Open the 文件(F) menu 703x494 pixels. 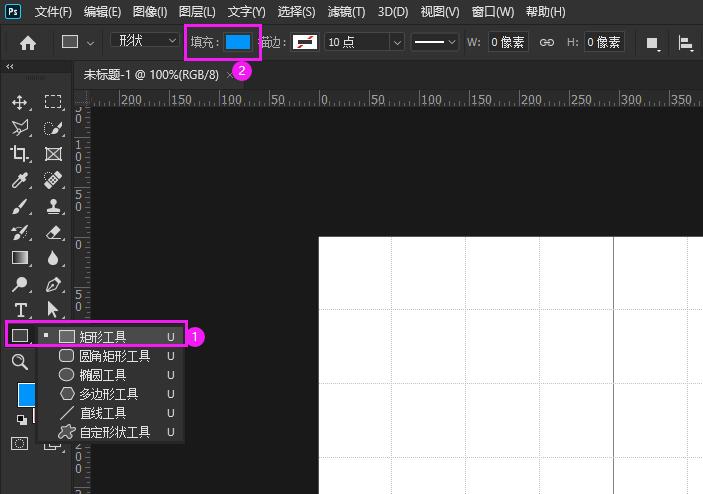pos(53,12)
